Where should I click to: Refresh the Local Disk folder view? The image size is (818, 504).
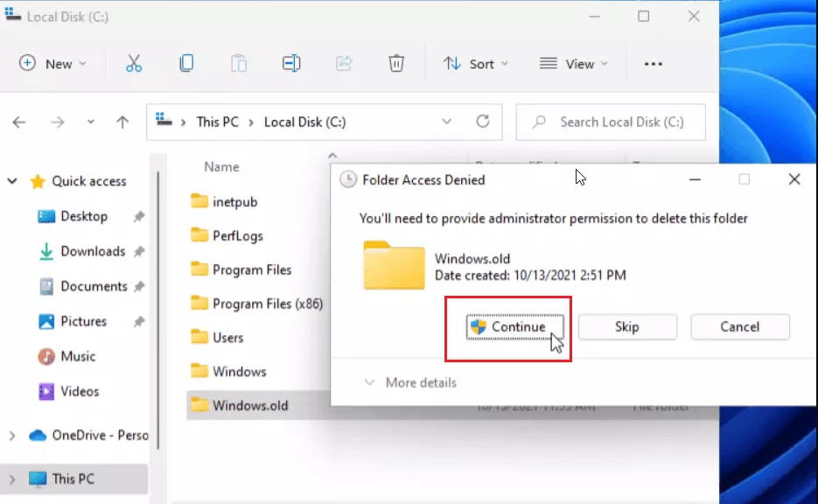coord(483,122)
